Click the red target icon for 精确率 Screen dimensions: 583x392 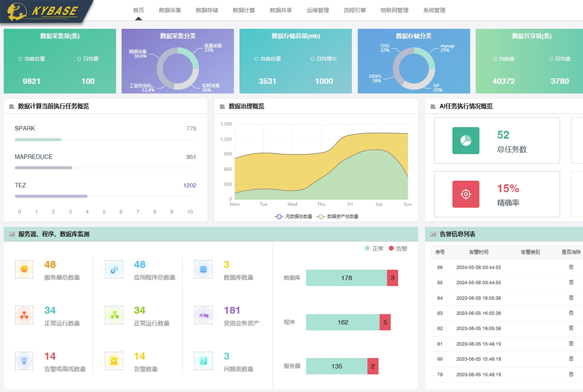(x=465, y=194)
